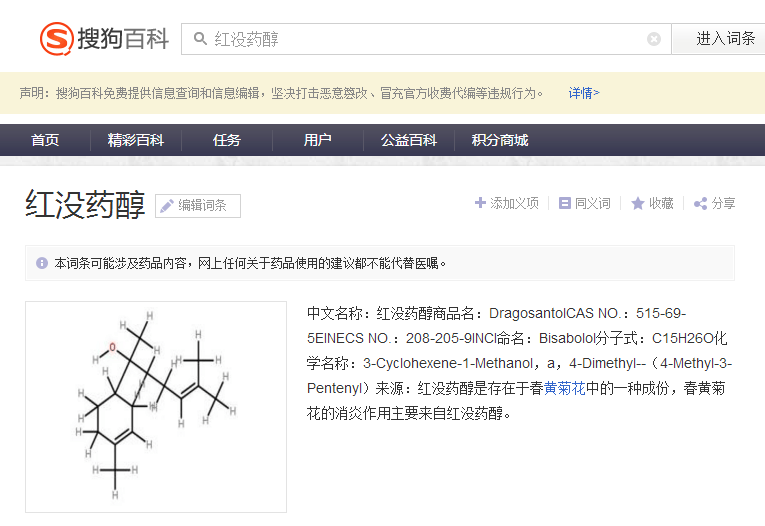Open the molecule structure image
765x526 pixels.
point(156,407)
